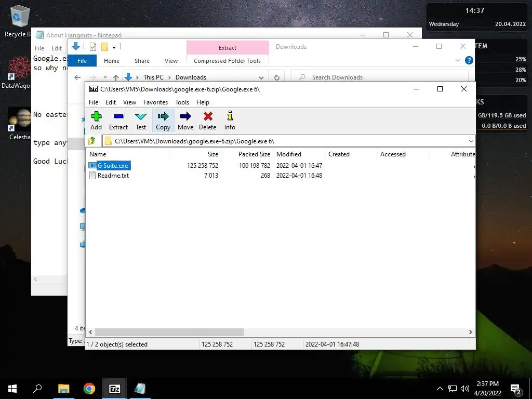Click the Search Downloads field
The height and width of the screenshot is (399, 532).
pos(380,77)
